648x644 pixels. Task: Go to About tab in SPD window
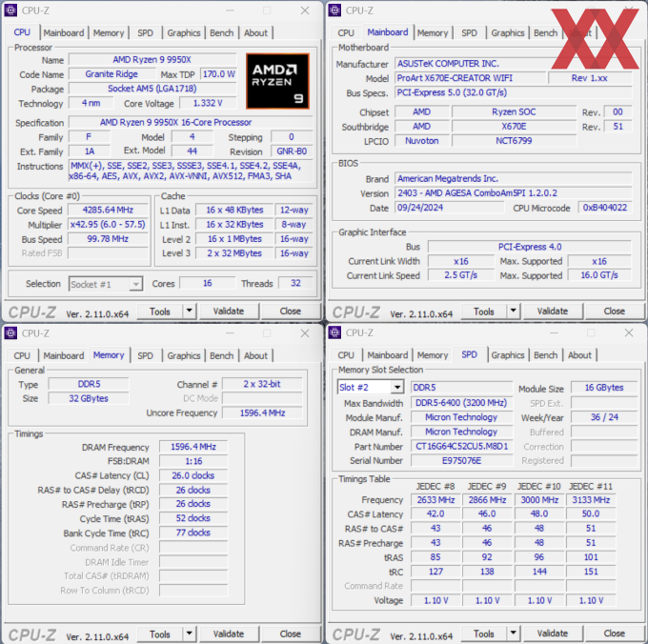point(579,355)
